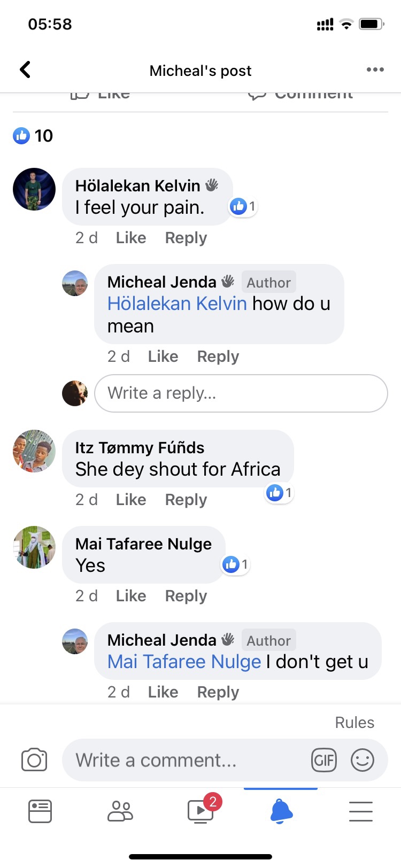Tap the camera icon to attach photo

(34, 759)
